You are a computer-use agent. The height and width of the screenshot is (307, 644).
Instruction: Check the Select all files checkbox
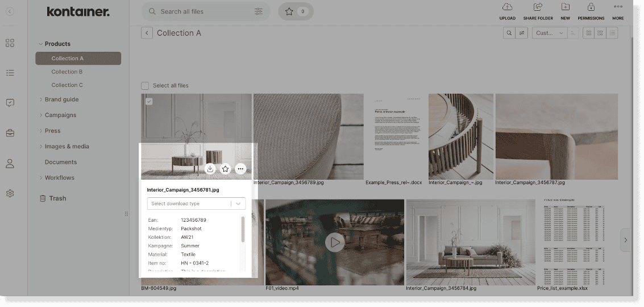coord(144,85)
